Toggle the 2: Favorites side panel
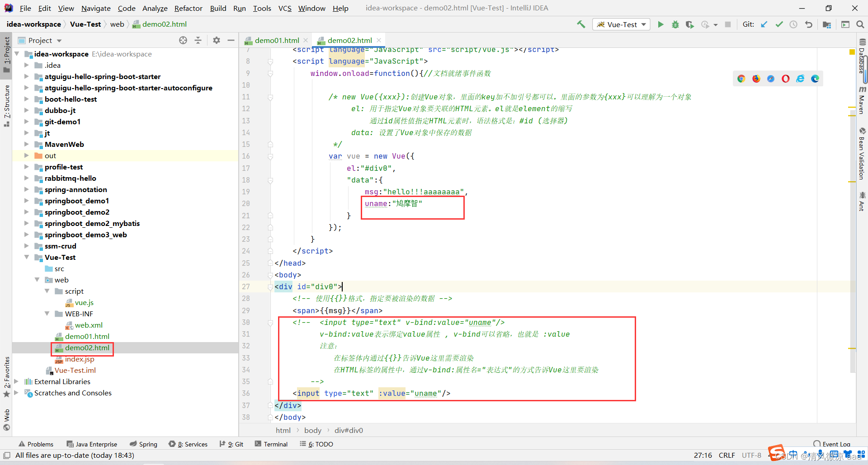 tap(6, 376)
